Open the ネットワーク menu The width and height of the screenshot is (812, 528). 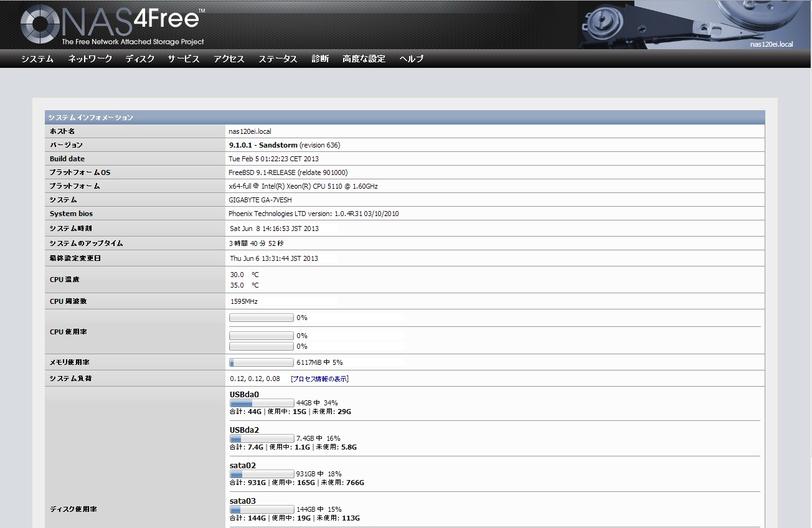[x=90, y=59]
